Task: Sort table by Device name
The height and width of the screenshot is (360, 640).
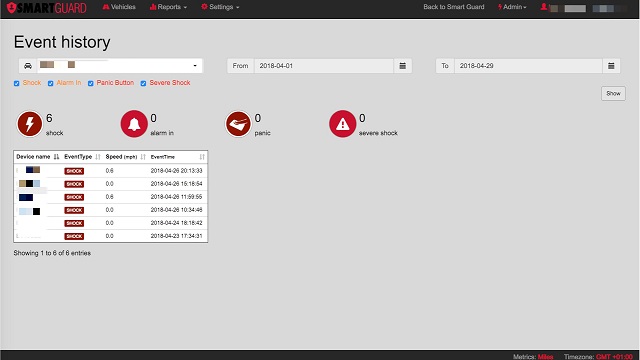Action: (x=38, y=157)
